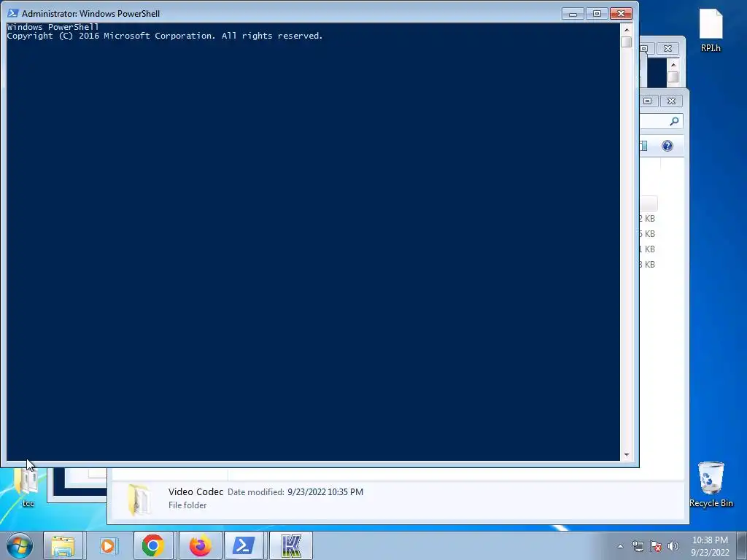
Task: Click the Show desktop button at taskbar end
Action: (742, 546)
